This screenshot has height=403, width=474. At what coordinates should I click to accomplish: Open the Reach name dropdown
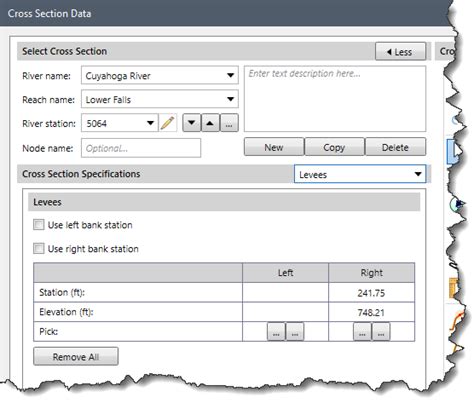(x=160, y=99)
